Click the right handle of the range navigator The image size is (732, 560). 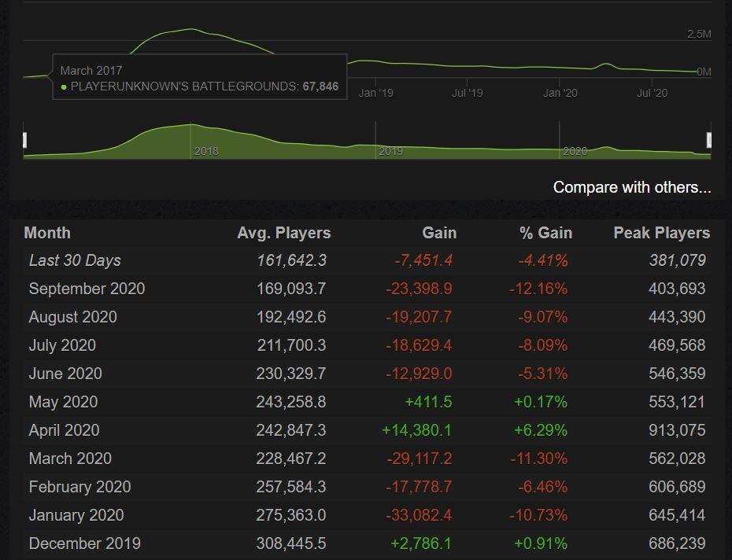click(709, 140)
